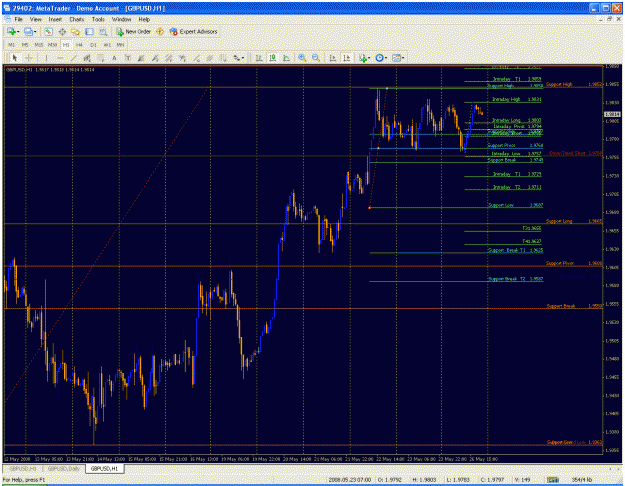Open the View menu
Viewport: 625px width, 486px height.
(x=35, y=19)
